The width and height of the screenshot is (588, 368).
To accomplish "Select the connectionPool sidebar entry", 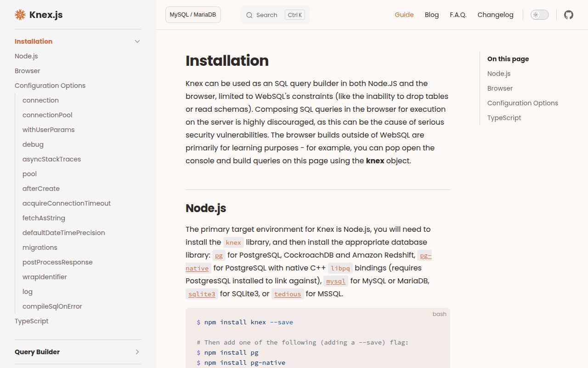I will tap(47, 115).
